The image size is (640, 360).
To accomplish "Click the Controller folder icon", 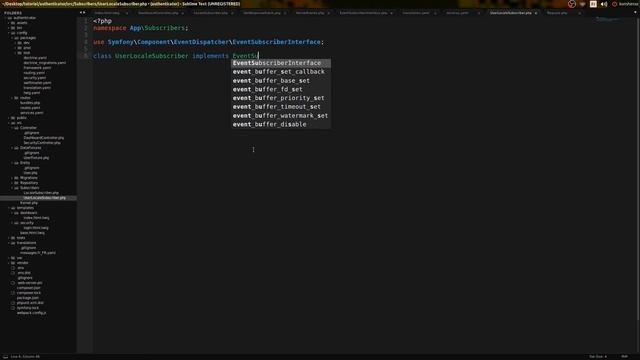I will coord(16,128).
